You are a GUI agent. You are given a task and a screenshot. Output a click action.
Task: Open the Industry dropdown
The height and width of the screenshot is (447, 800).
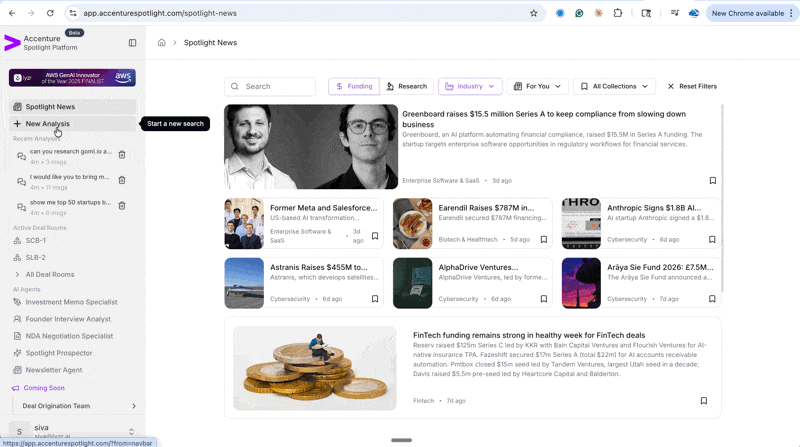470,86
